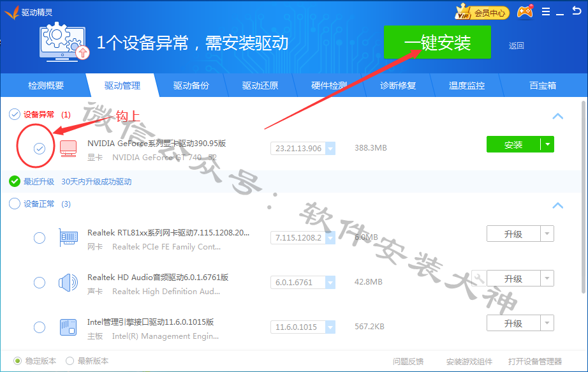588x372 pixels.
Task: Select the 稳定版本 radio button
Action: pos(18,361)
